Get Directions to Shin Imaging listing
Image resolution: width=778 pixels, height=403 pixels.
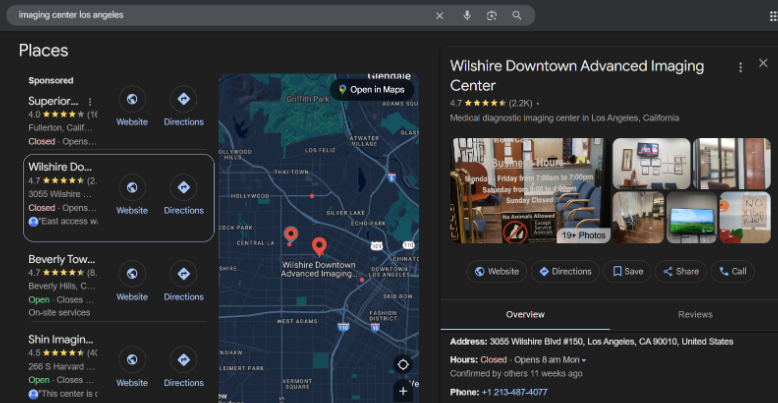[x=184, y=359]
